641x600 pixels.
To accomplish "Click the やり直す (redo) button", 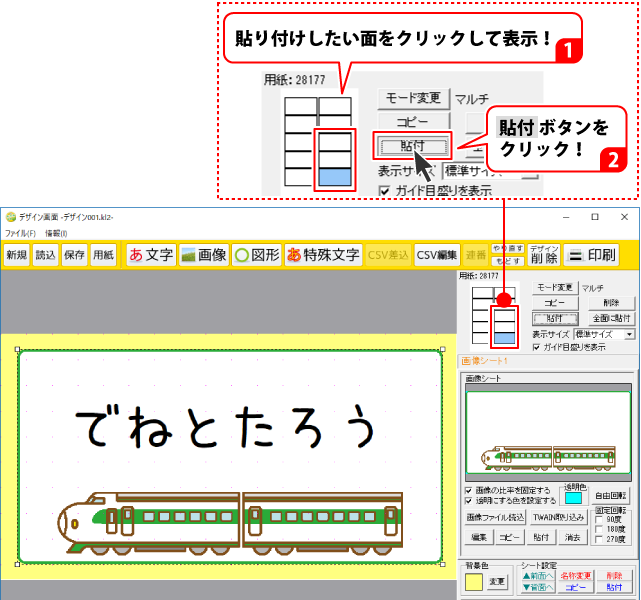I will tap(508, 249).
